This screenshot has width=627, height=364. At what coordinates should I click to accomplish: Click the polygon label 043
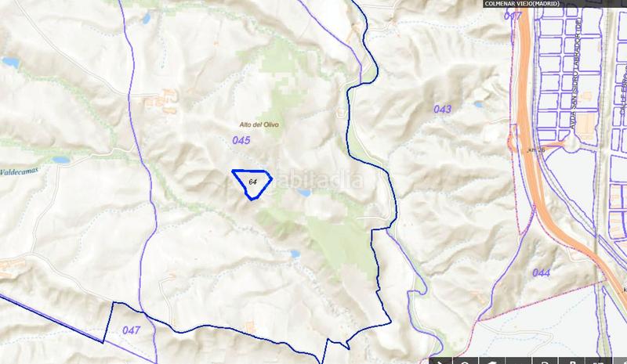442,109
